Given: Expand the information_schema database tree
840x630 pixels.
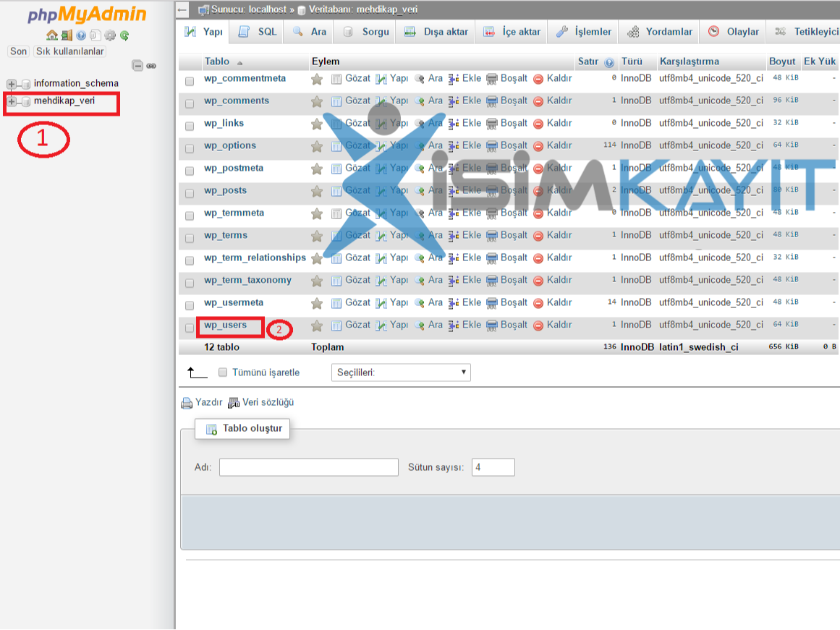Looking at the screenshot, I should tap(12, 84).
